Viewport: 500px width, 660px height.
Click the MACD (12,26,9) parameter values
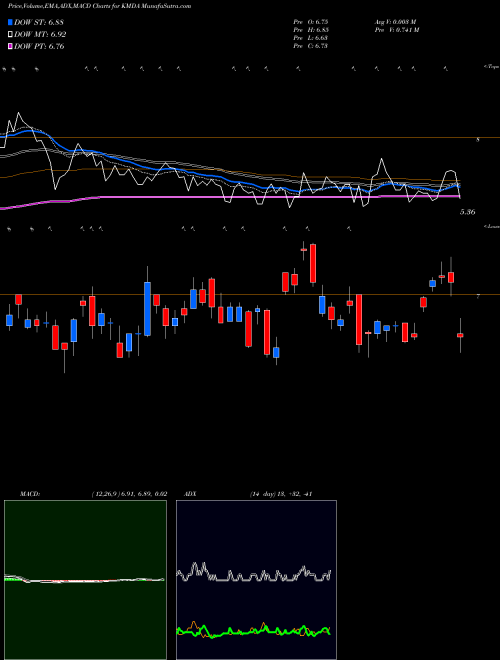pyautogui.click(x=130, y=494)
